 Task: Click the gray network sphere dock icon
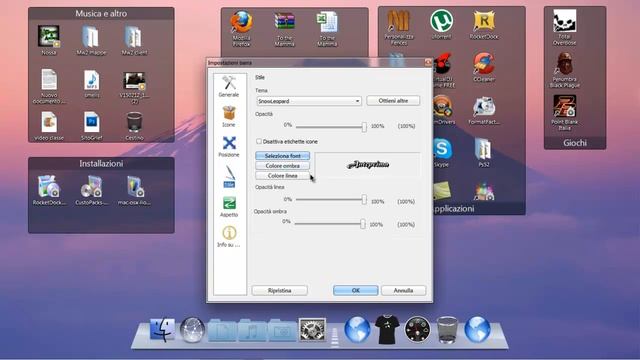click(192, 330)
